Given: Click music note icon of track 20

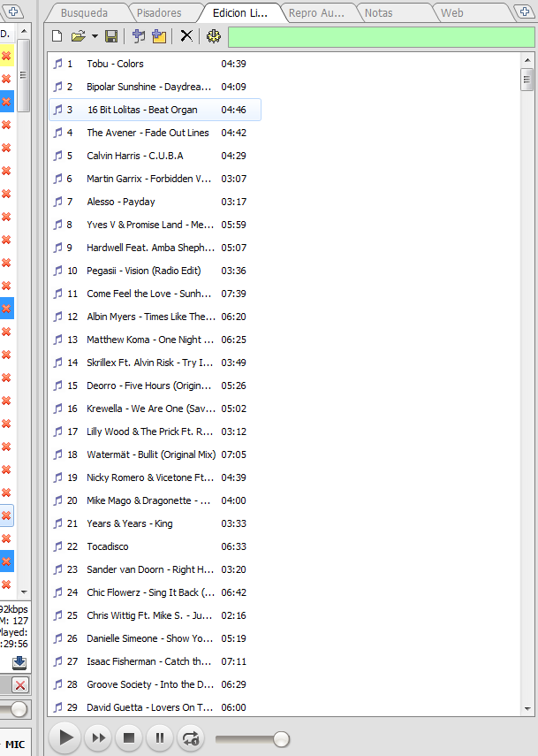Looking at the screenshot, I should [x=57, y=500].
